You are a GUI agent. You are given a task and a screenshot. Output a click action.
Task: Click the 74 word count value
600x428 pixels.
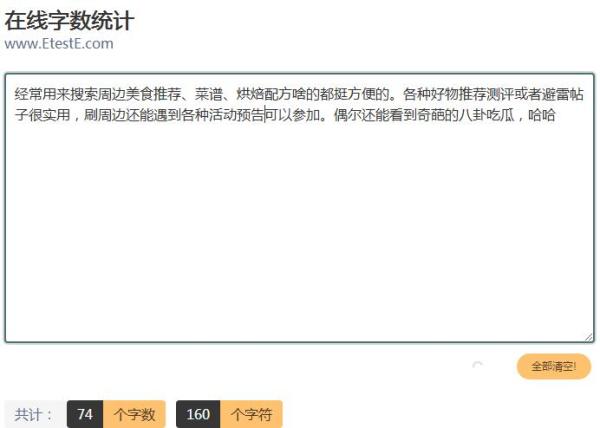(x=85, y=414)
